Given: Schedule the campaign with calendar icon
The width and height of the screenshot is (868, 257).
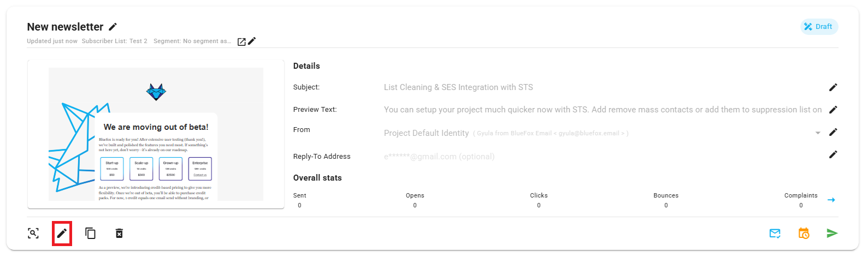Looking at the screenshot, I should click(x=804, y=234).
